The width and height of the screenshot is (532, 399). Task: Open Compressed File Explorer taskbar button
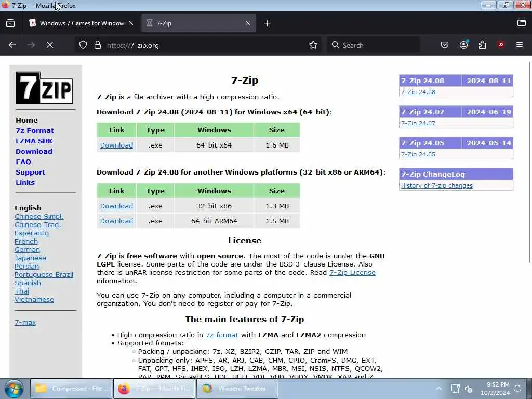click(x=71, y=389)
